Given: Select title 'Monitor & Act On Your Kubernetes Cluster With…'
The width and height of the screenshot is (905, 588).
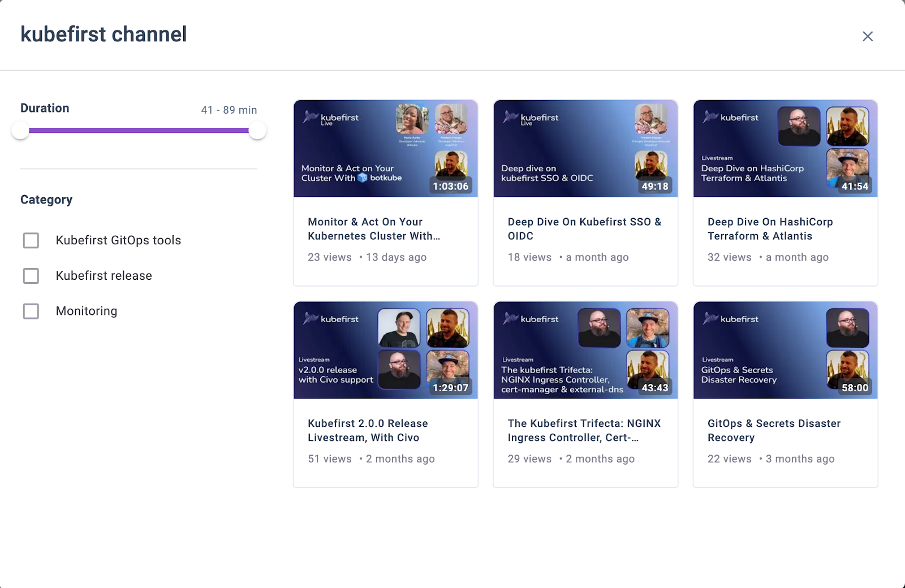Looking at the screenshot, I should tap(374, 229).
